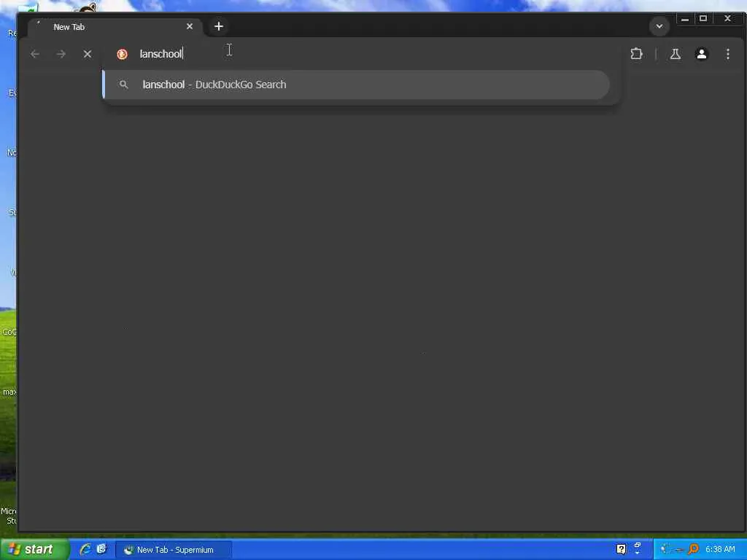Expand the tab search dropdown
This screenshot has height=560, width=747.
coord(659,26)
